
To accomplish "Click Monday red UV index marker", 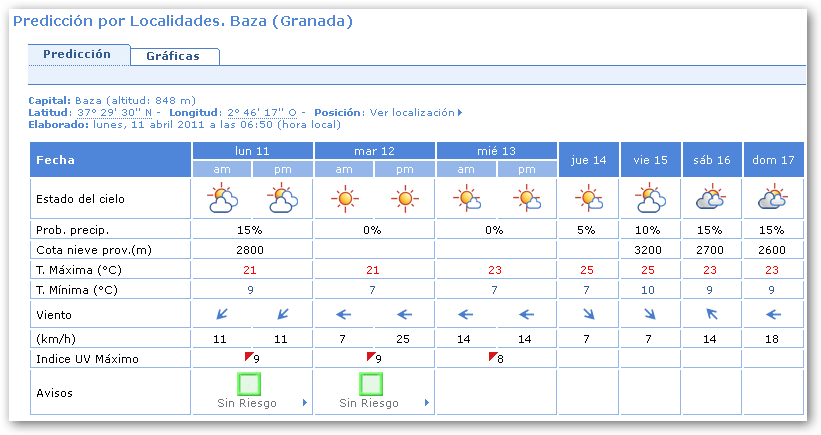I will [x=249, y=356].
